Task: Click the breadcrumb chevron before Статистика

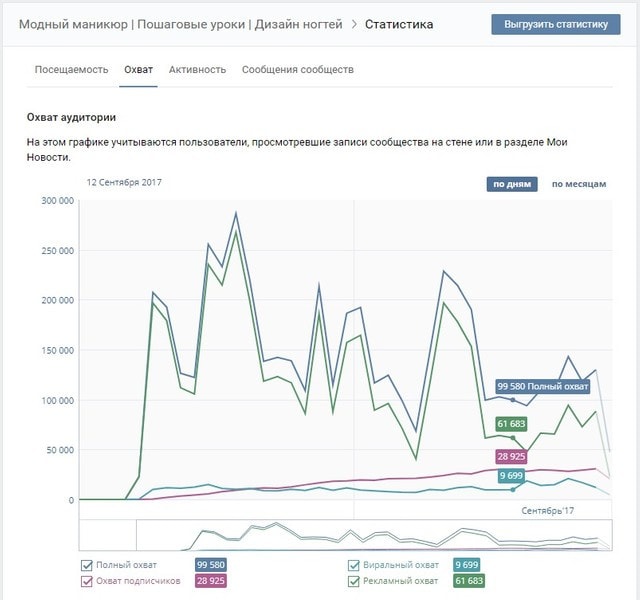Action: click(353, 24)
